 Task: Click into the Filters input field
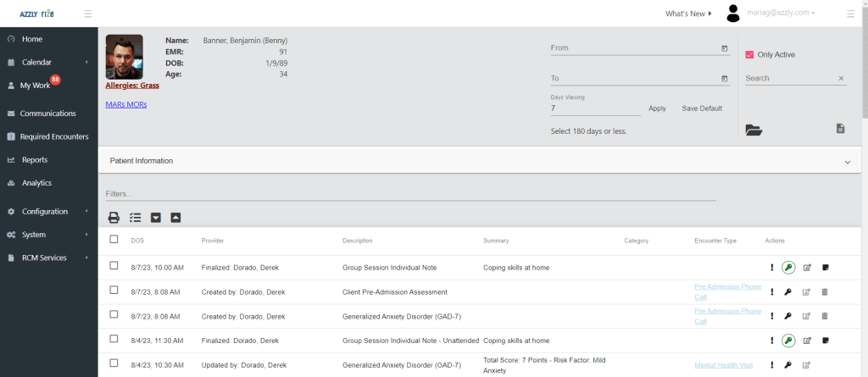pos(407,194)
